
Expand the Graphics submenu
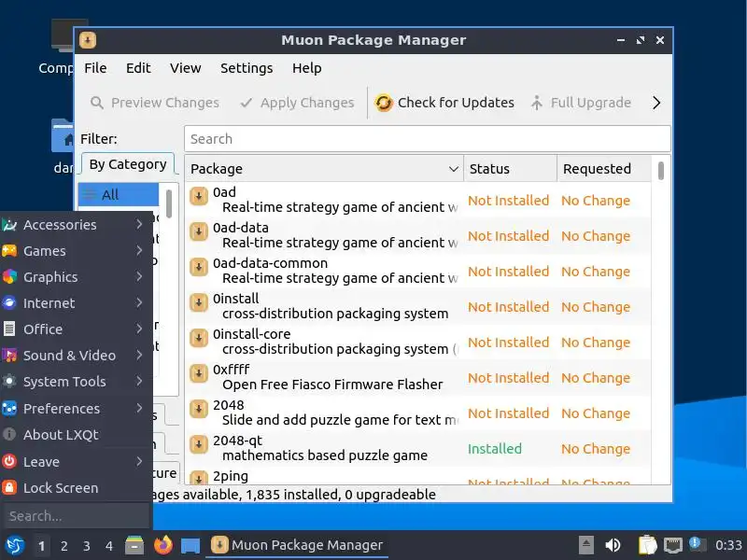[x=77, y=277]
